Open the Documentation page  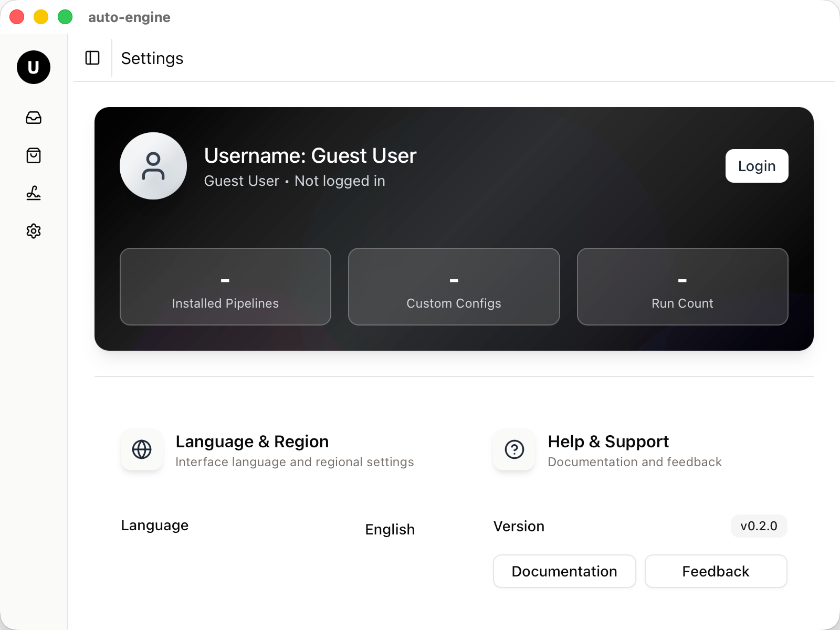pyautogui.click(x=564, y=571)
